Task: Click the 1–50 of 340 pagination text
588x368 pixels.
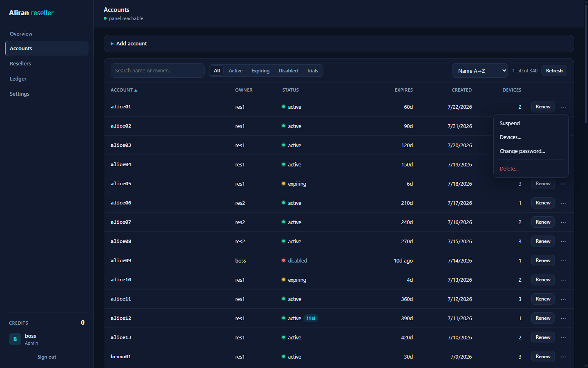Action: (x=525, y=71)
